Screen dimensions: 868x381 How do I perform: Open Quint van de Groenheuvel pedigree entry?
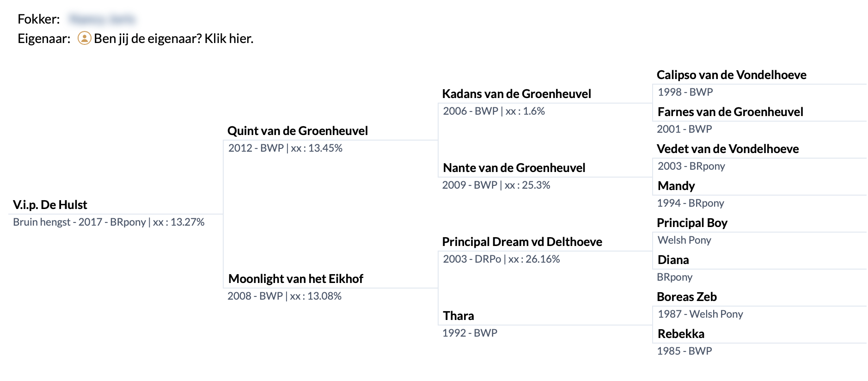[297, 131]
